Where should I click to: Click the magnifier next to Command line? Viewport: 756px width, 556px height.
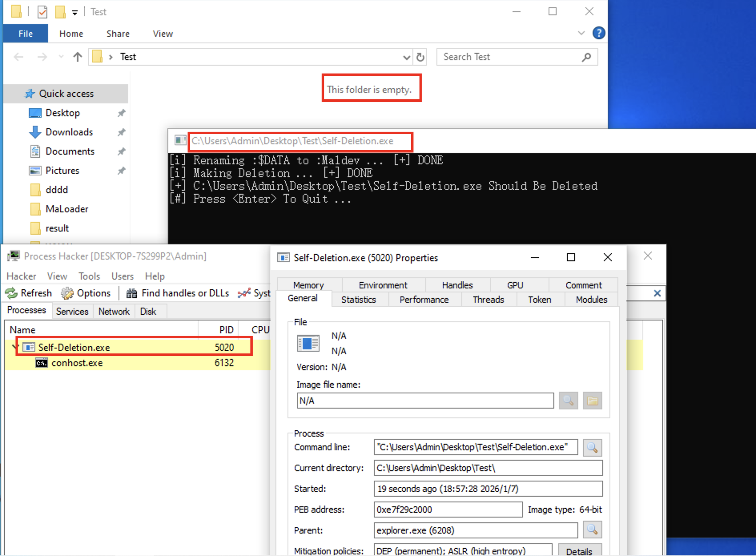(x=592, y=447)
